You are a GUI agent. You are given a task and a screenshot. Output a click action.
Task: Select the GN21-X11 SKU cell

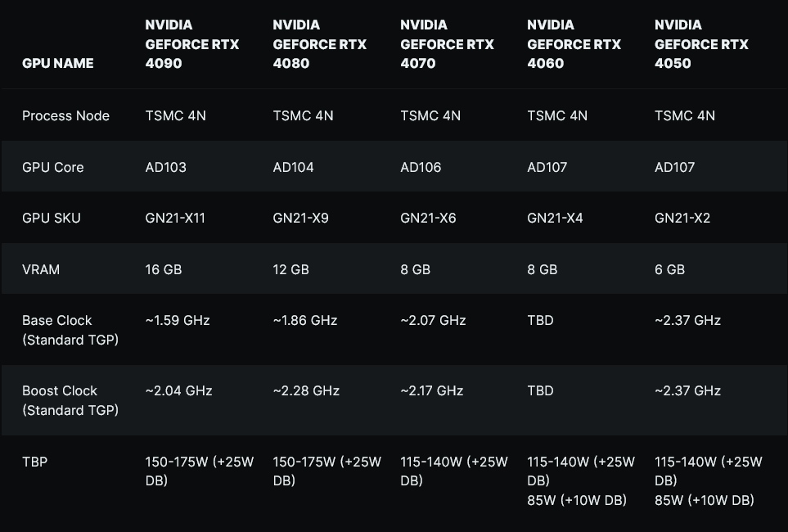(176, 218)
